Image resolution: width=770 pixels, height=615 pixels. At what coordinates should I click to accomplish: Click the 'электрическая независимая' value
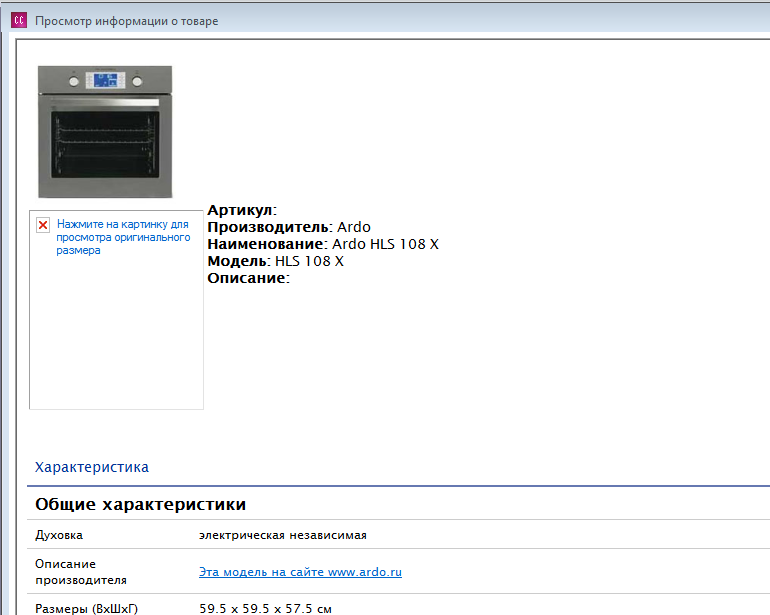pos(283,535)
